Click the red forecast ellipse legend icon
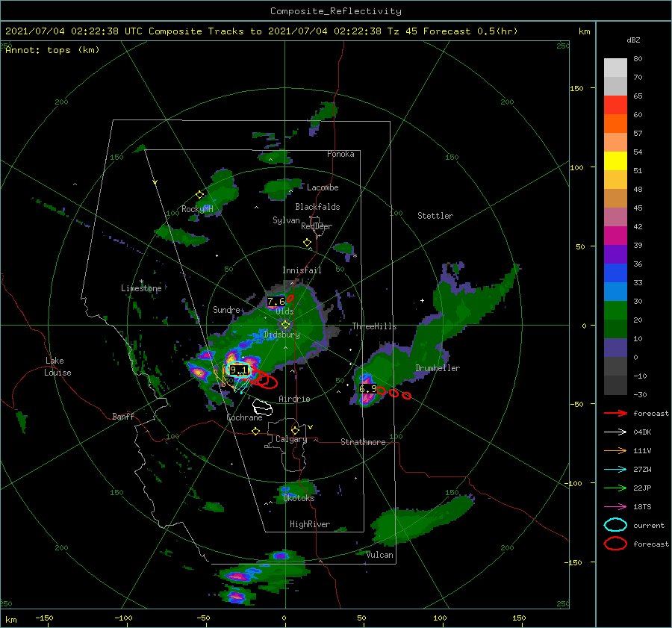Image resolution: width=672 pixels, height=628 pixels. [615, 544]
